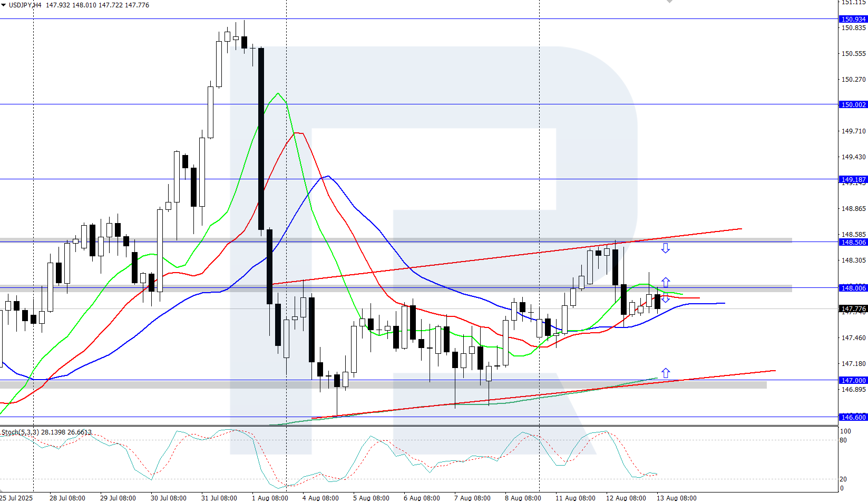868x502 pixels.
Task: Select the 147.000 support price label
Action: (853, 380)
